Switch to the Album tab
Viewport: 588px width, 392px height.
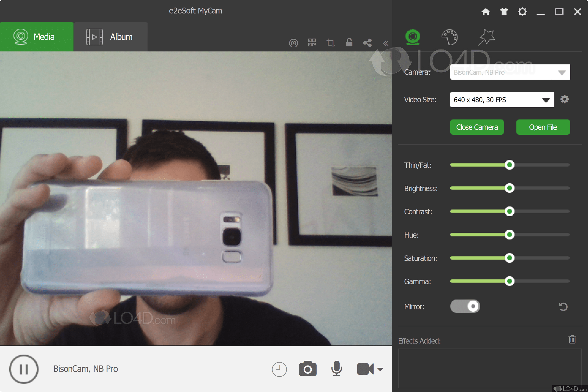click(111, 37)
